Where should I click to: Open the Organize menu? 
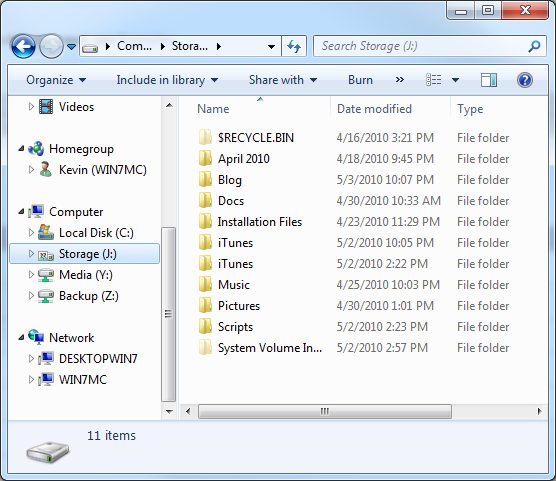[56, 80]
